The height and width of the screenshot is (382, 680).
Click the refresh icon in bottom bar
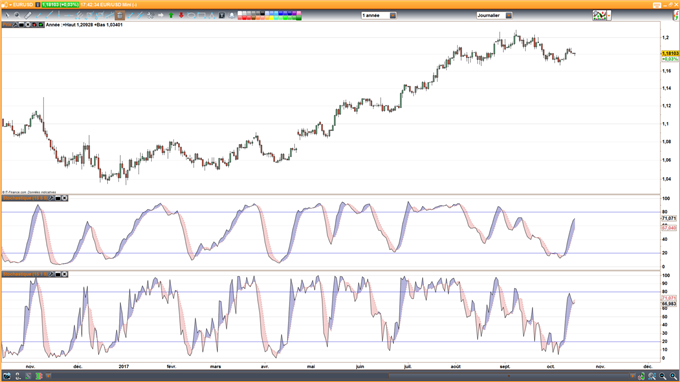point(641,376)
